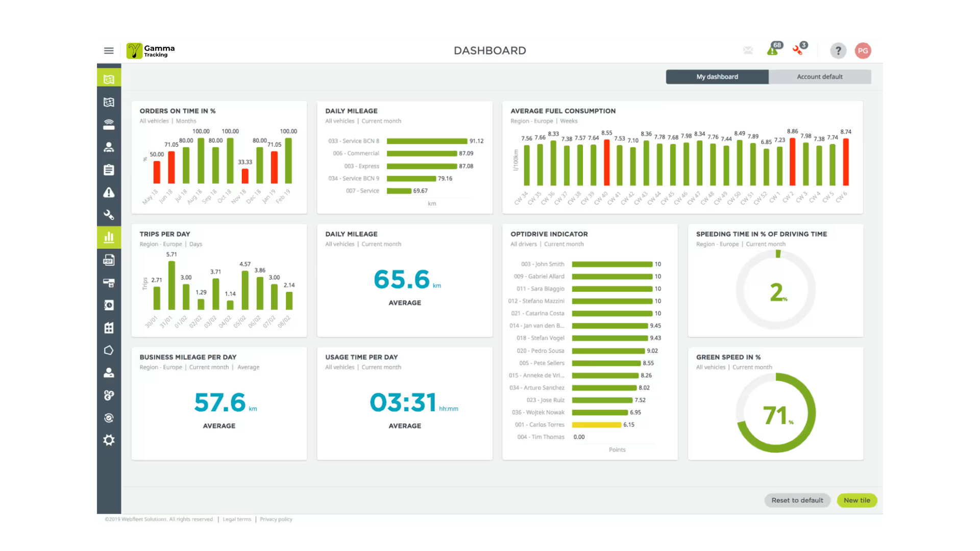Open the Legal terms link
980x551 pixels.
click(x=237, y=519)
